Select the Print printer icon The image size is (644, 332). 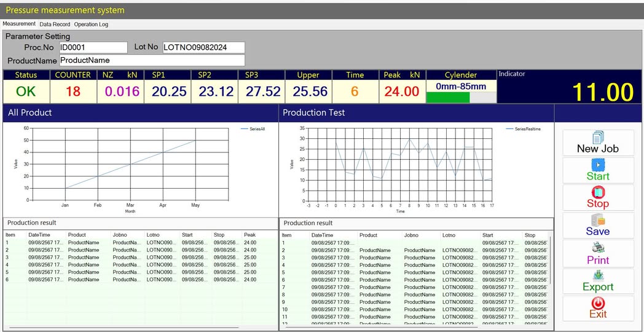click(598, 248)
